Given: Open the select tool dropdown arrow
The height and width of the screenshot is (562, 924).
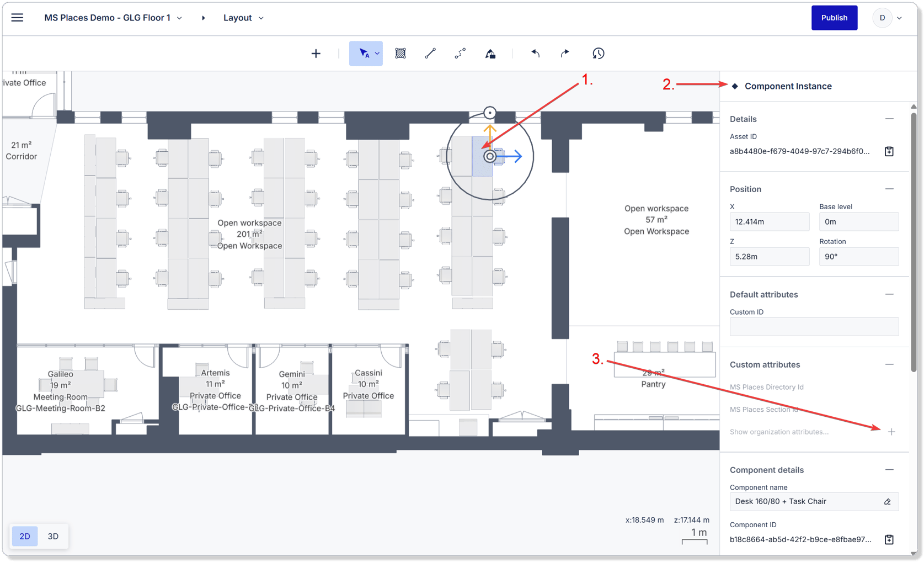Looking at the screenshot, I should coord(377,54).
